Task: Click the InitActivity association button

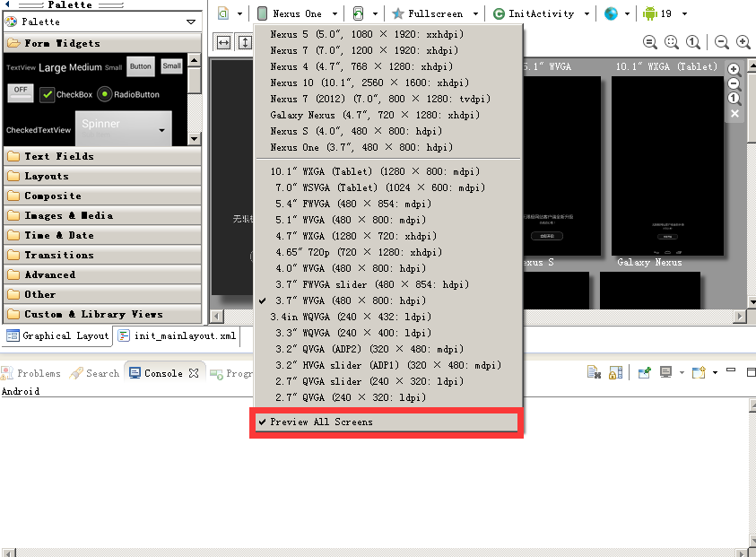Action: pyautogui.click(x=534, y=13)
